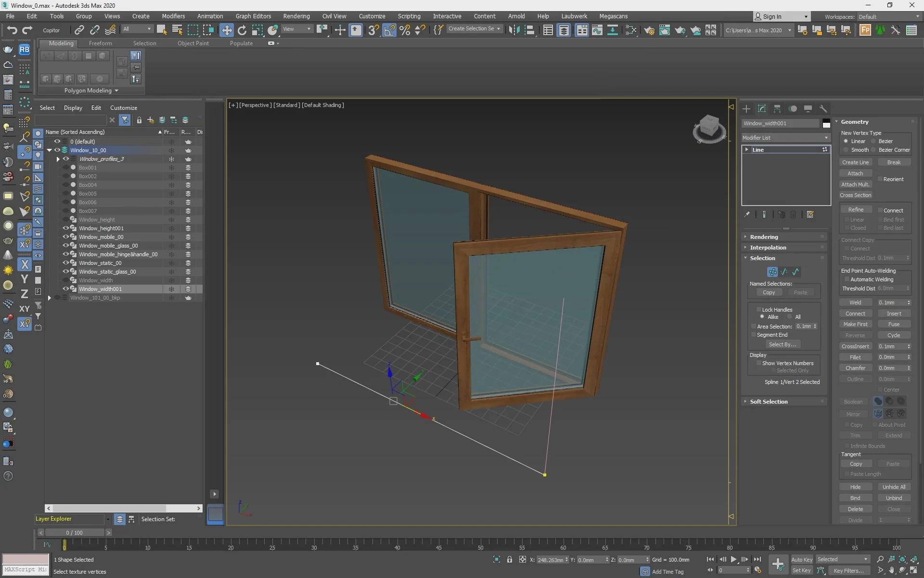Click the Refine button
This screenshot has width=924, height=578.
[855, 210]
